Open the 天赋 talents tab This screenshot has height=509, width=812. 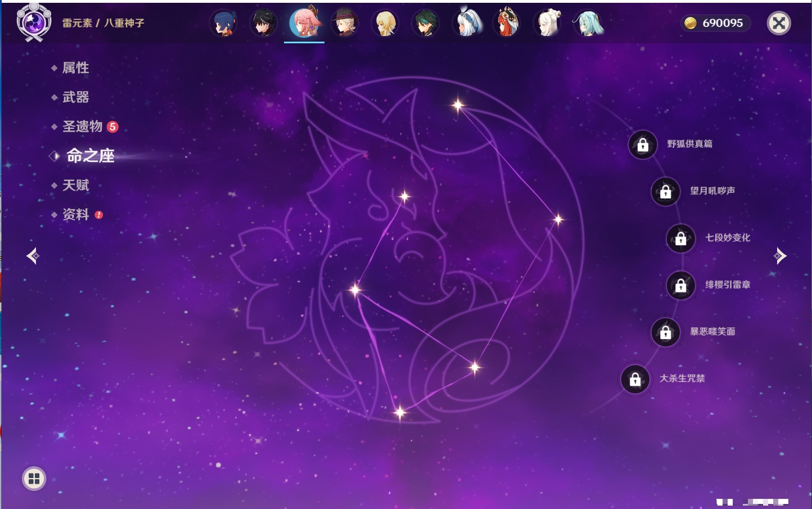click(75, 185)
